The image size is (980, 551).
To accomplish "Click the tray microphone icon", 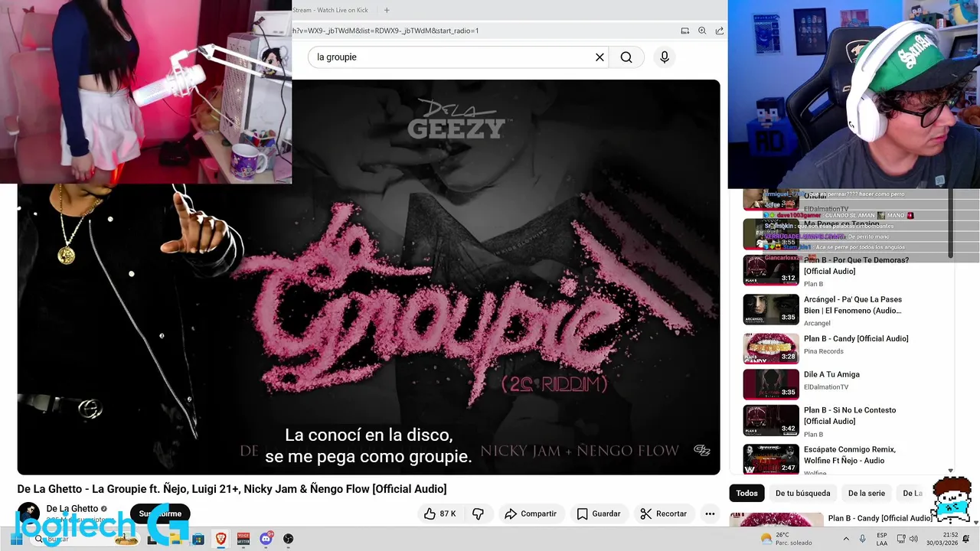I will tap(863, 539).
